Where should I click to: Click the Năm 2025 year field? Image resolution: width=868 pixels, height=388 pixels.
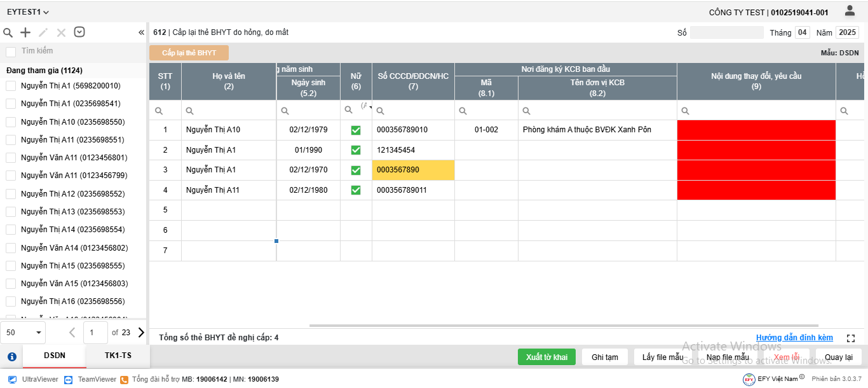[x=847, y=32]
